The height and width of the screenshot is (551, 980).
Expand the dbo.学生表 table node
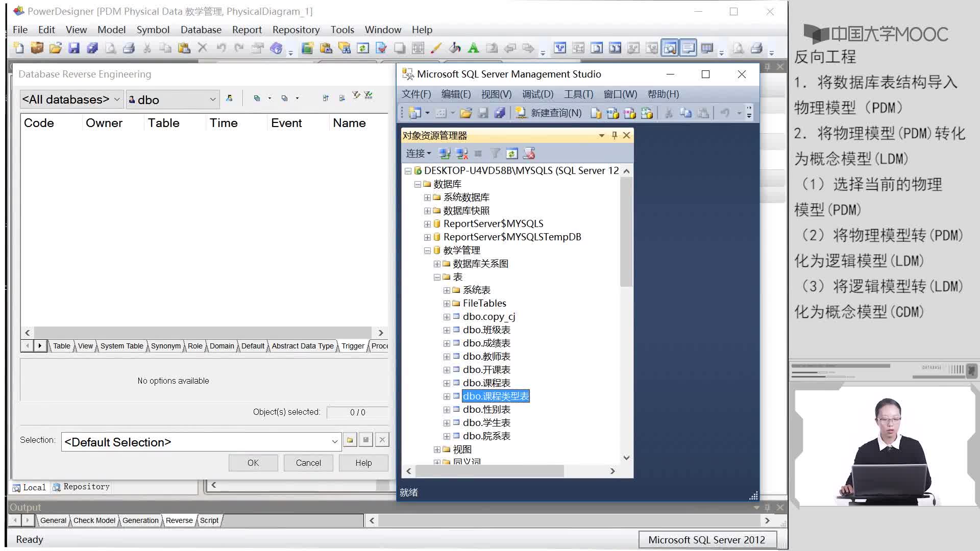[447, 423]
